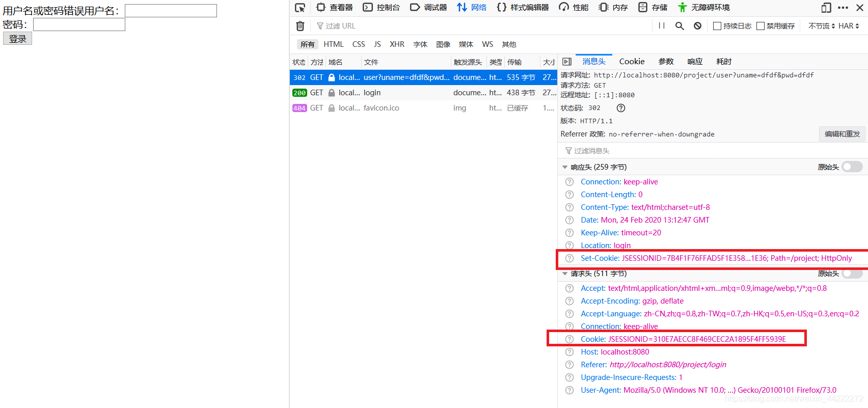The width and height of the screenshot is (868, 408).
Task: Select the 200 login request row
Action: click(423, 93)
